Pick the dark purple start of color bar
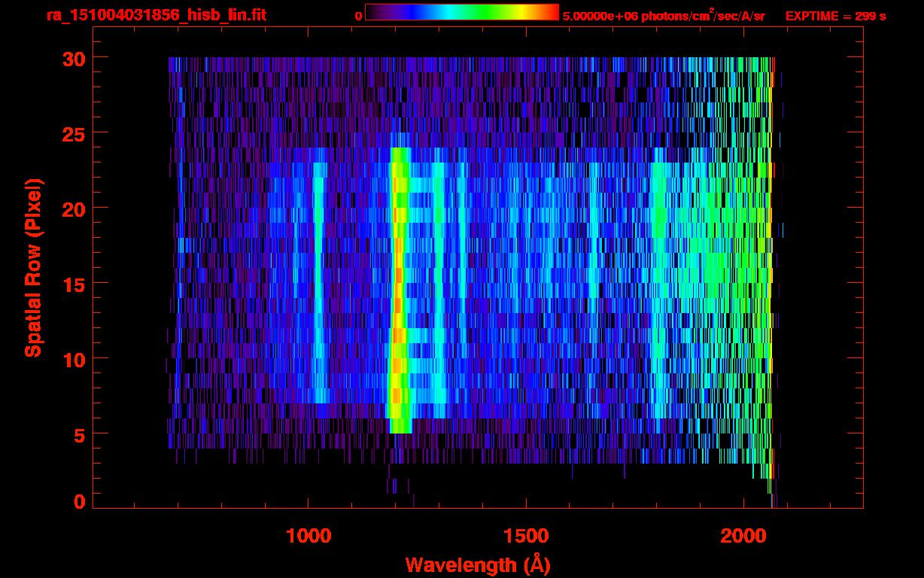This screenshot has height=578, width=924. [372, 12]
